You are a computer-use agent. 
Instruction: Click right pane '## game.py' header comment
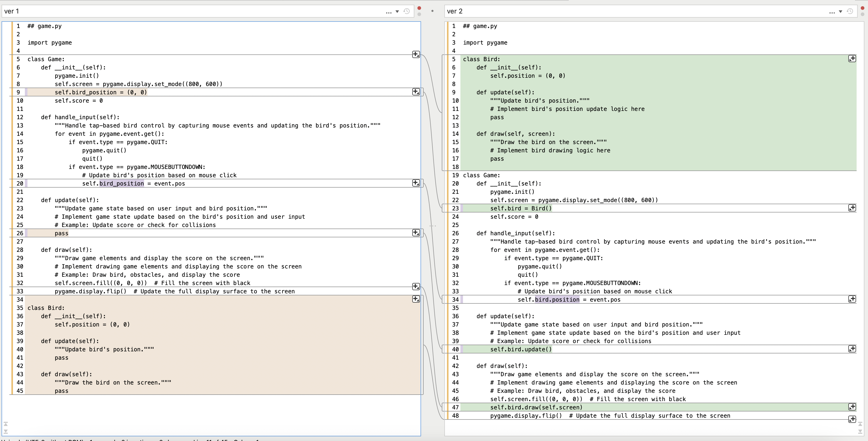coord(480,26)
